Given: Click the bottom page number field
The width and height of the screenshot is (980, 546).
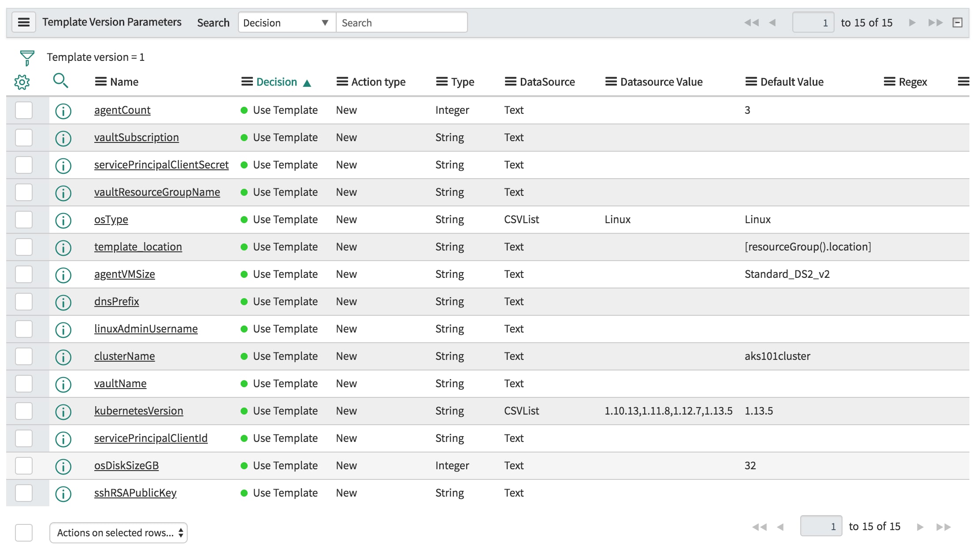Looking at the screenshot, I should tap(821, 526).
